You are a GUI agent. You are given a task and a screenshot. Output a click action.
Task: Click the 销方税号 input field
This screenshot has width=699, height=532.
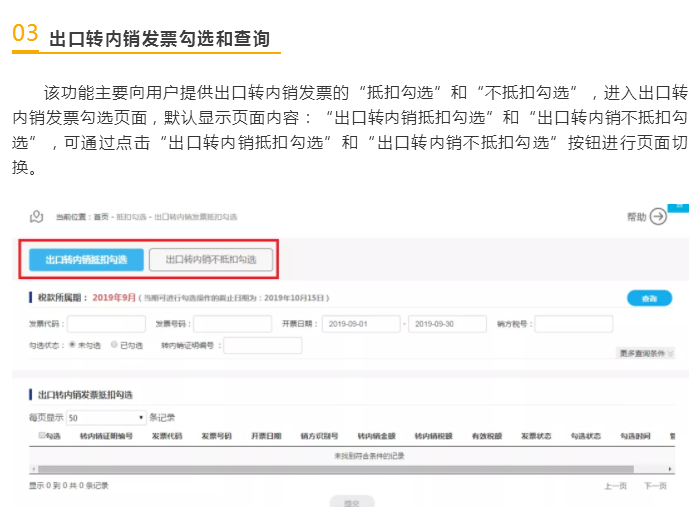574,324
